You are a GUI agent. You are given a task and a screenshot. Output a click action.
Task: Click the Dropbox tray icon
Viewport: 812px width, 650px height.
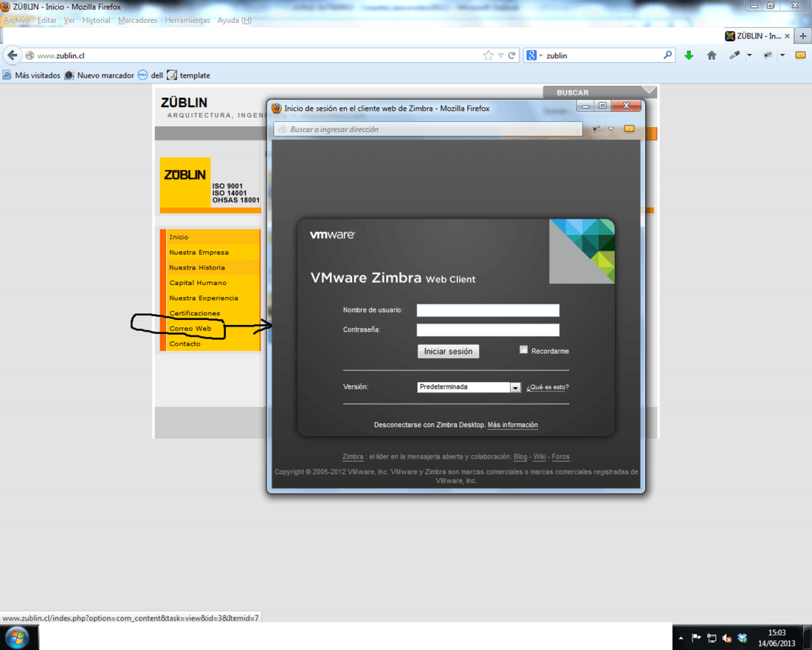click(x=742, y=638)
